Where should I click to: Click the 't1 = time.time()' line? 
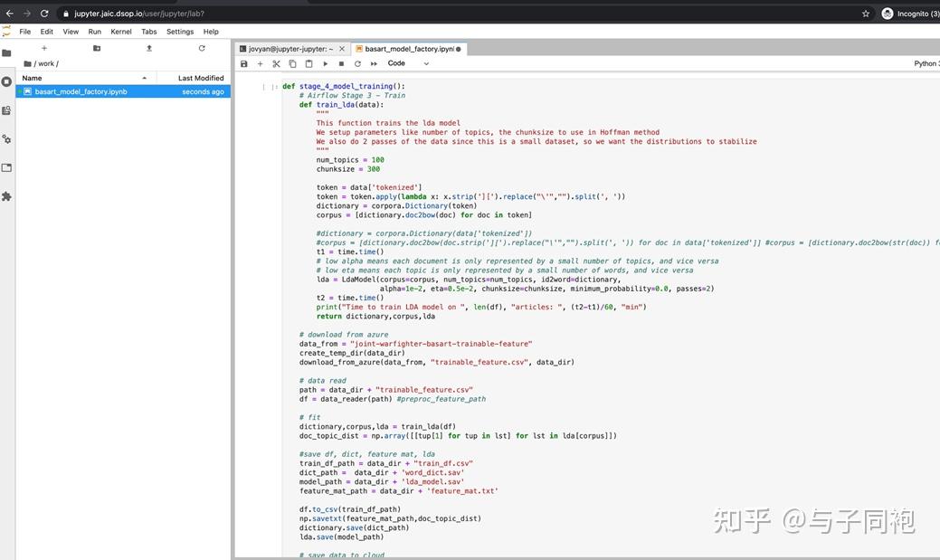pos(350,252)
